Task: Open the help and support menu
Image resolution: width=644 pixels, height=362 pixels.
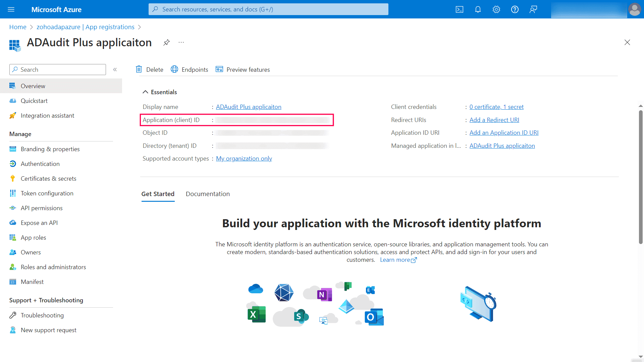Action: click(514, 9)
